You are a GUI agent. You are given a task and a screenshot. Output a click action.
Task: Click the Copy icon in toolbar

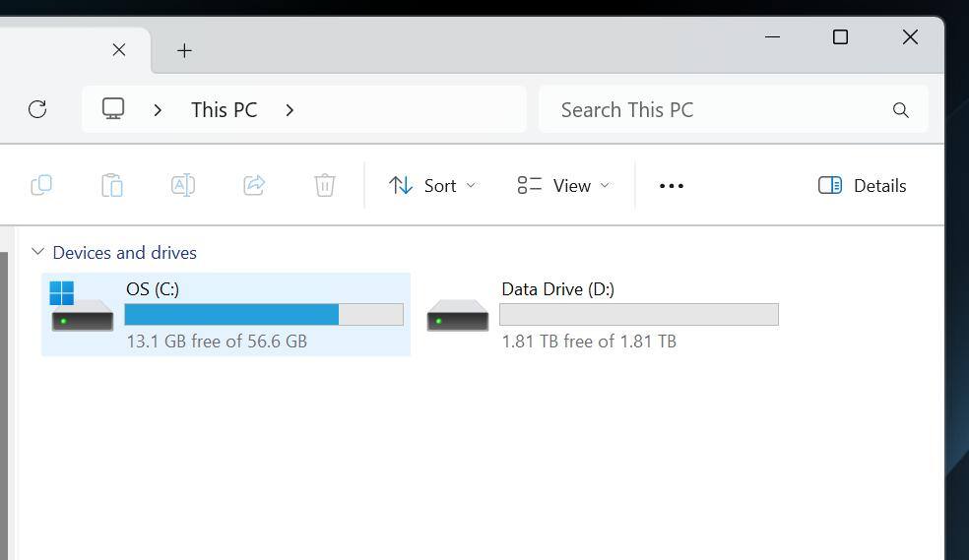[x=41, y=185]
